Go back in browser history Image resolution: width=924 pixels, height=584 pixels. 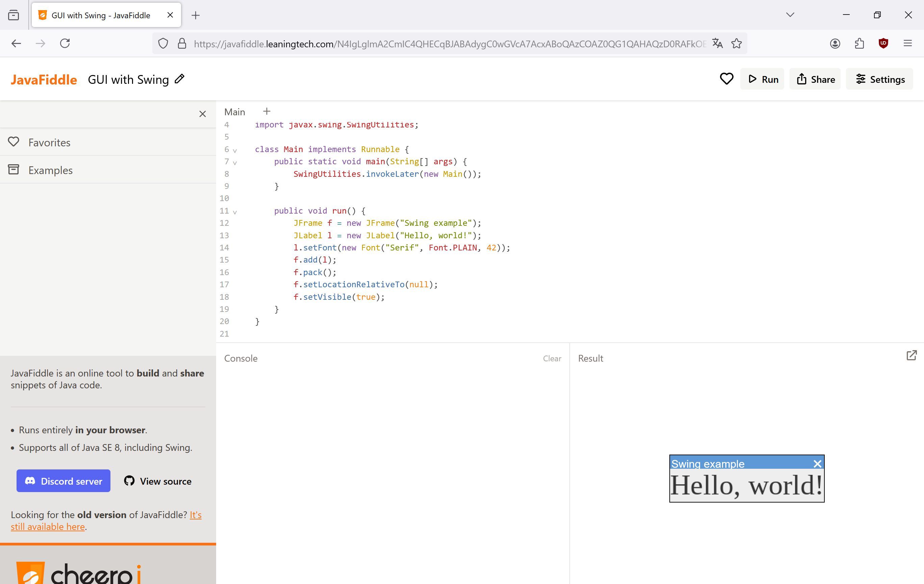[x=16, y=43]
